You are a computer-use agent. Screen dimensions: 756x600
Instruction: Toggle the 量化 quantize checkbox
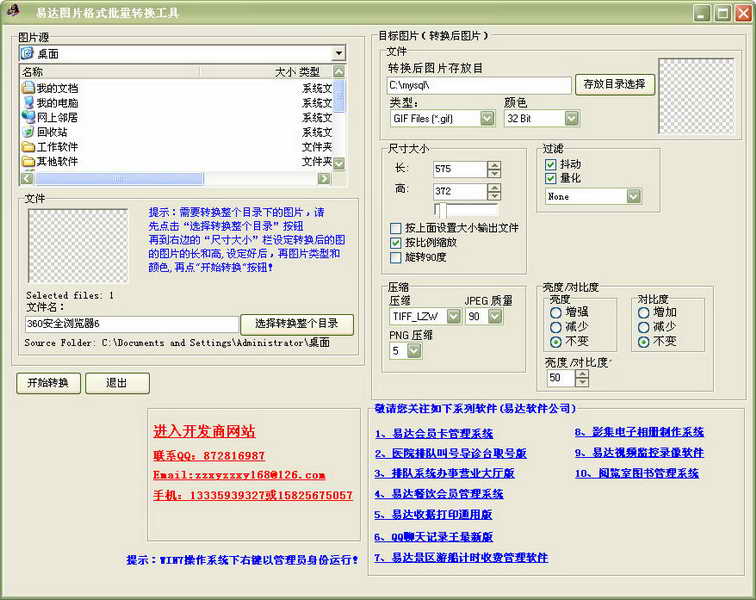[551, 178]
